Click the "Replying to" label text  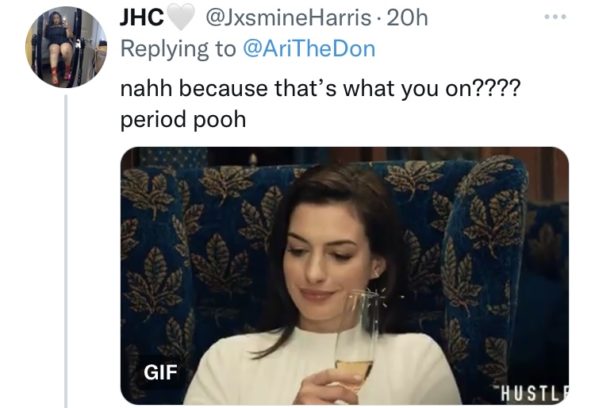[x=178, y=49]
